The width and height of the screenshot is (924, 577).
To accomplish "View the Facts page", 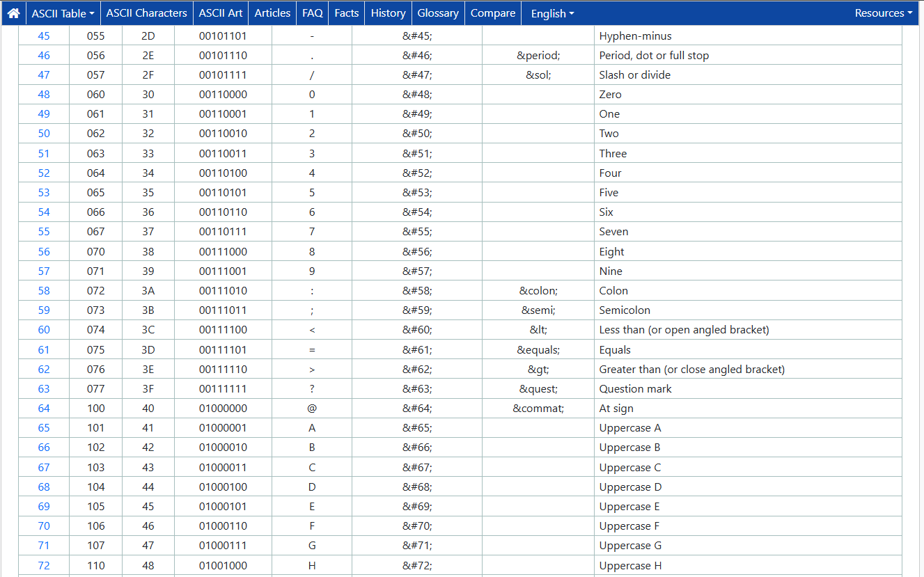I will pyautogui.click(x=346, y=13).
